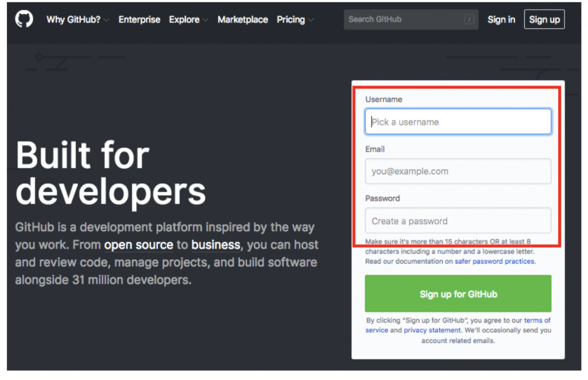
Task: Follow the open source link
Action: click(139, 245)
